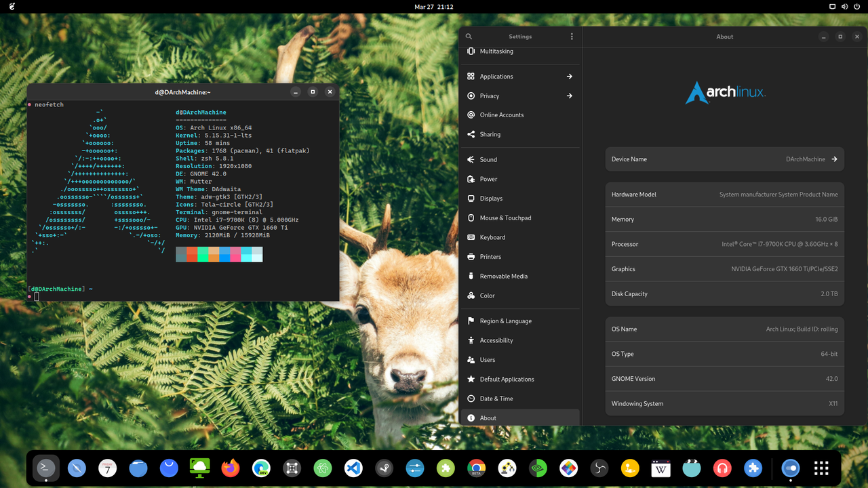
Task: Launch Chrome Beta from the dock
Action: 477,468
